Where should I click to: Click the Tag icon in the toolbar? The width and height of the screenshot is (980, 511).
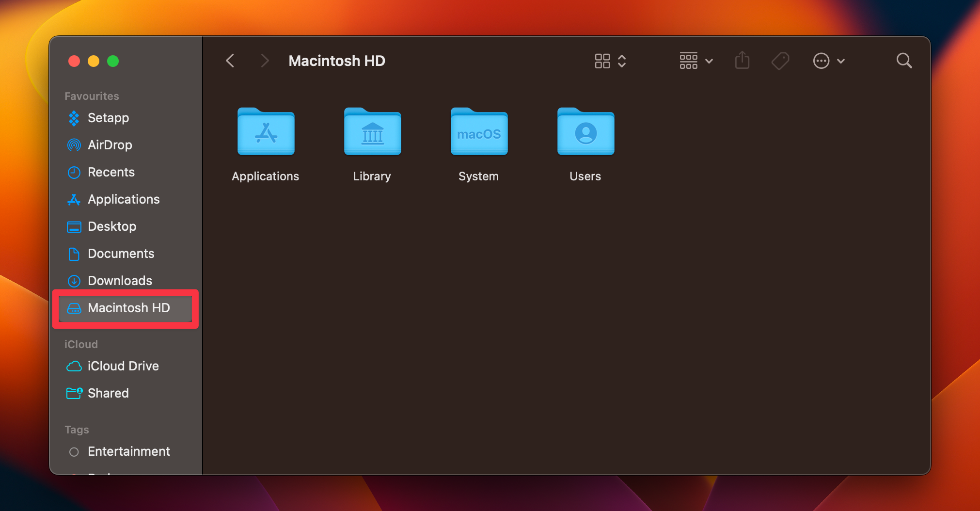[x=780, y=60]
